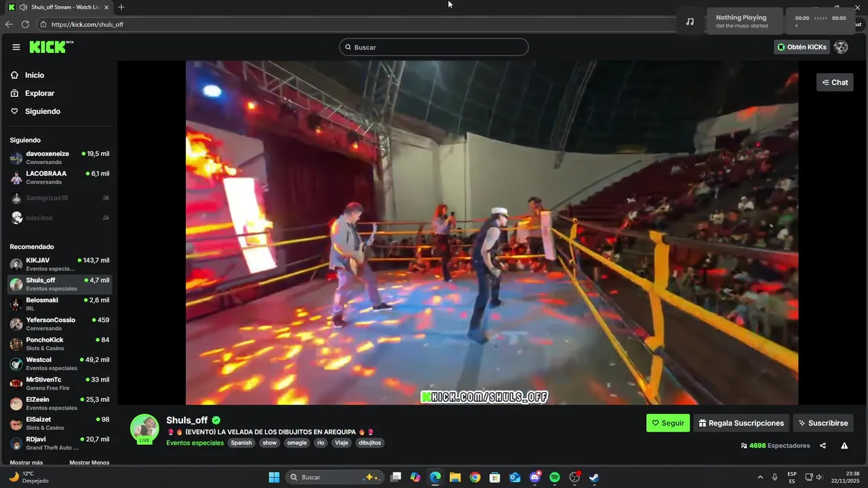Viewport: 868px width, 488px height.
Task: Click the kick.com/shuls_off address bar
Action: 359,24
